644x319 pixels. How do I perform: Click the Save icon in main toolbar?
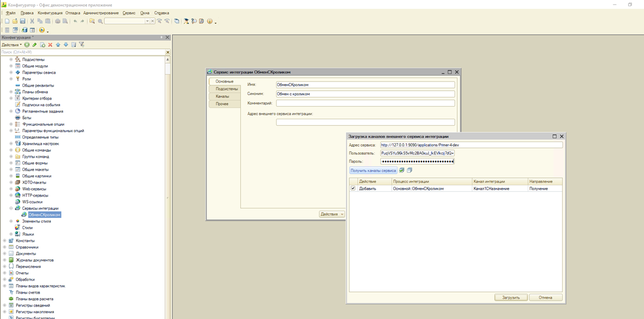click(x=23, y=21)
